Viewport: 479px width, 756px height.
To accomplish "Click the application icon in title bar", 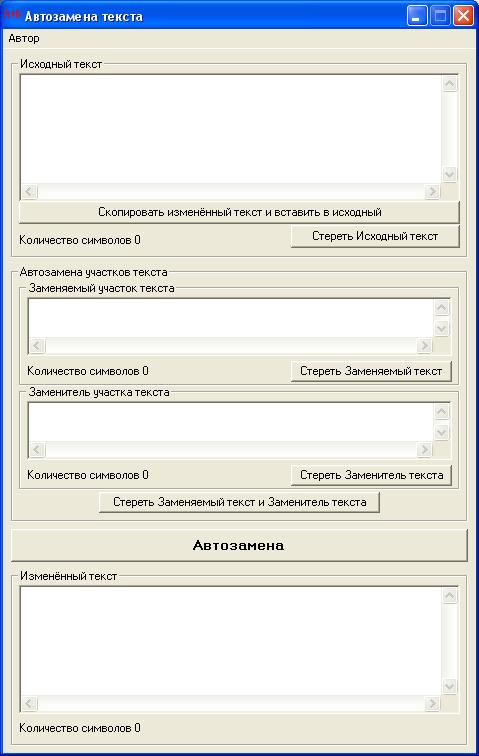I will [x=12, y=15].
